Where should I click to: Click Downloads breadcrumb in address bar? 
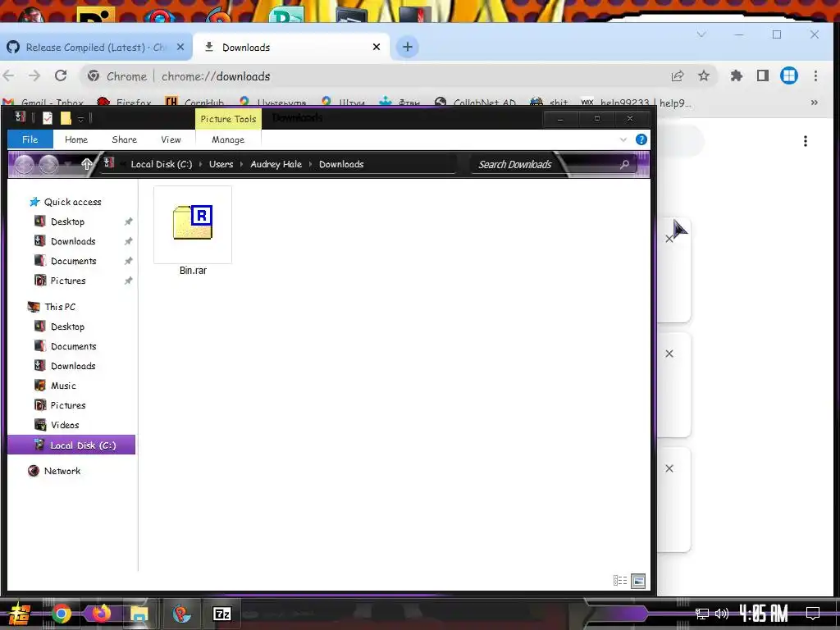341,164
